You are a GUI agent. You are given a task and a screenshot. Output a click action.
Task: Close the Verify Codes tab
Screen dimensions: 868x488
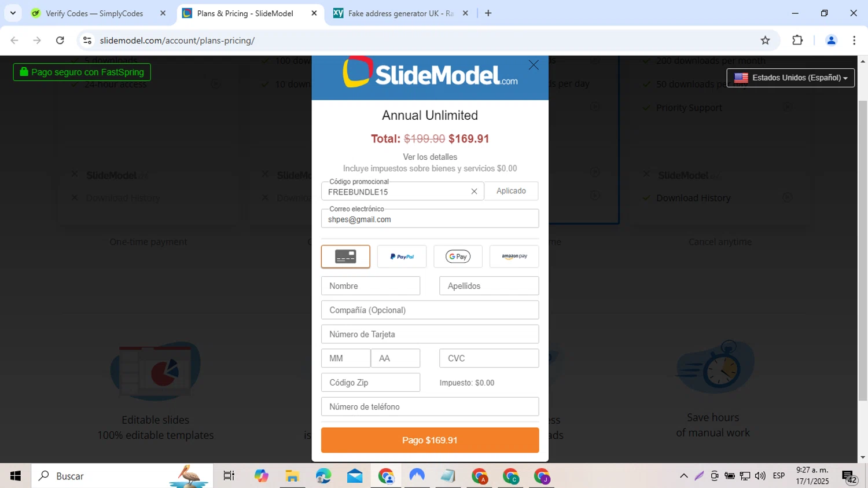163,13
